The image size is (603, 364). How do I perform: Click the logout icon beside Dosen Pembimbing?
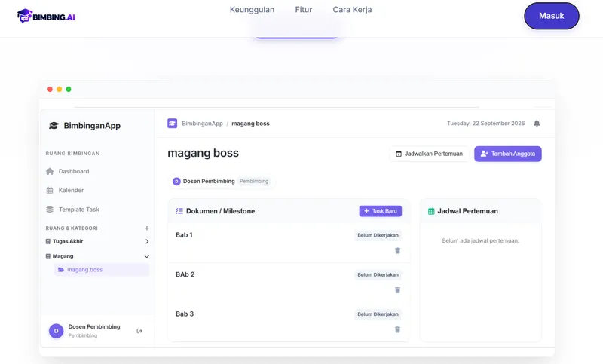click(x=139, y=331)
